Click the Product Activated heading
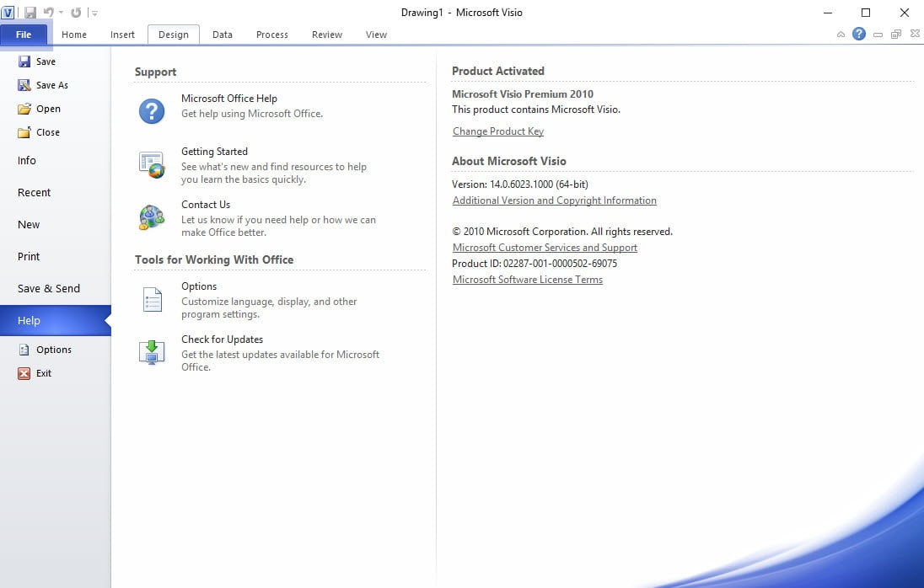Viewport: 924px width, 588px height. point(498,72)
